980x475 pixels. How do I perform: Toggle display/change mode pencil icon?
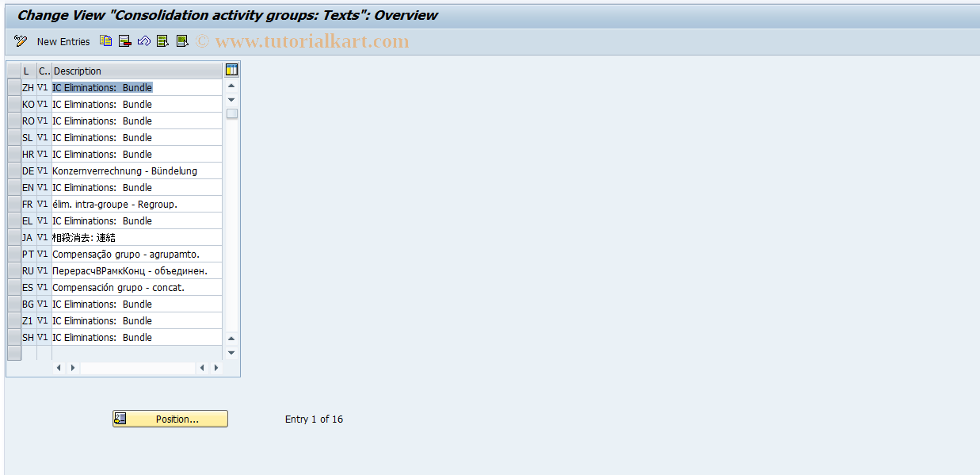click(21, 41)
